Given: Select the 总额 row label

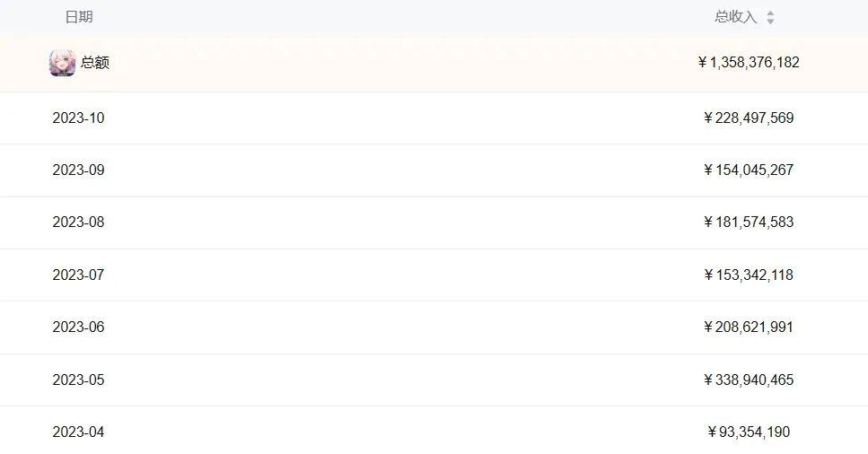Looking at the screenshot, I should click(95, 63).
